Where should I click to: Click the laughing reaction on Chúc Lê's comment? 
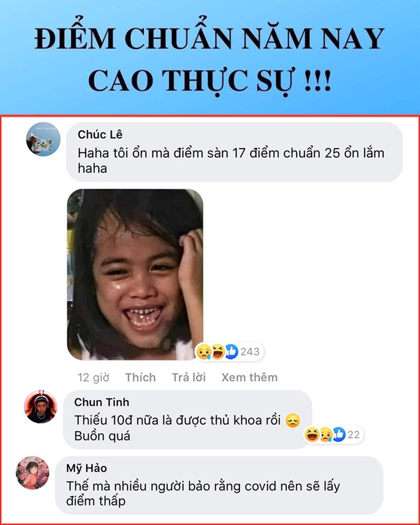[x=218, y=352]
